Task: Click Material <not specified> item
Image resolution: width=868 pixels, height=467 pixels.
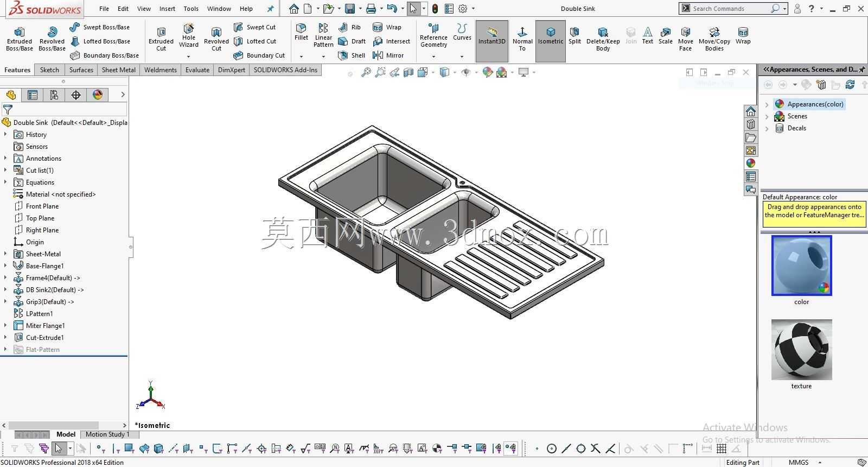Action: click(x=61, y=194)
